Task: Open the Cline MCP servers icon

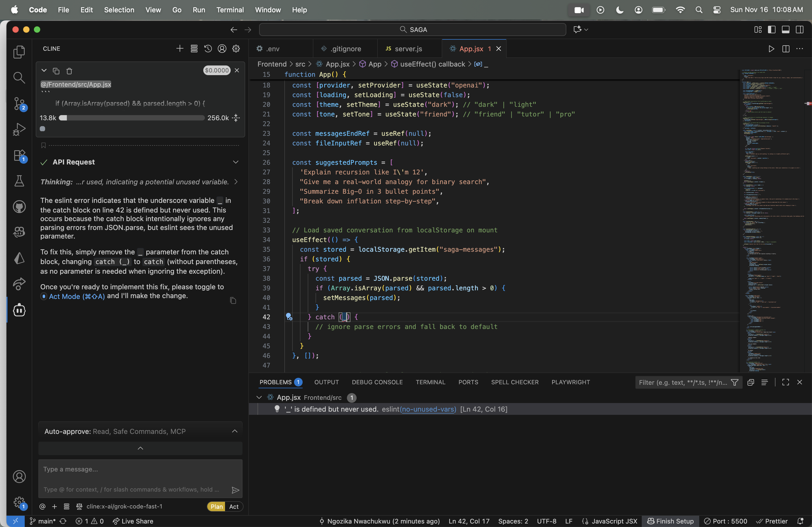Action: point(194,49)
